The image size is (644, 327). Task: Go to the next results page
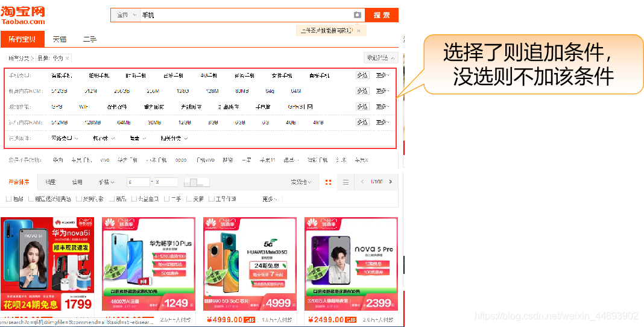(x=390, y=182)
